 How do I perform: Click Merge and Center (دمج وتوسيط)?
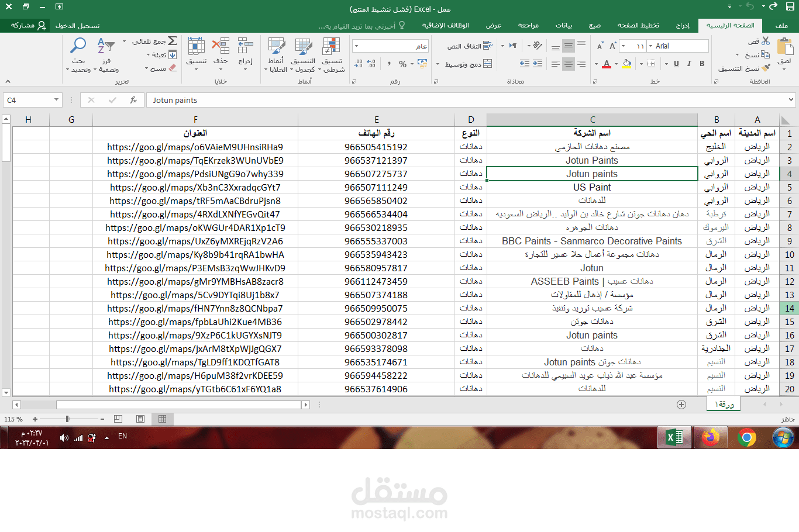469,64
